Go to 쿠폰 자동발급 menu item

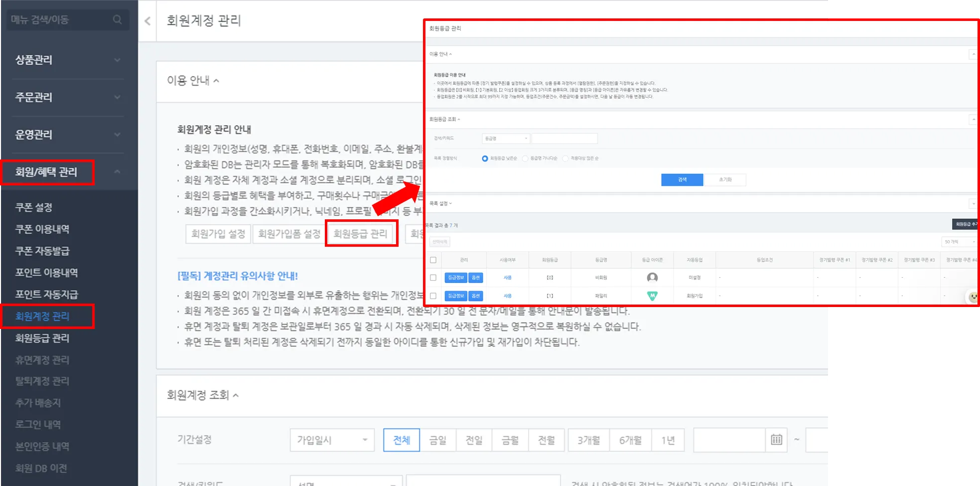click(42, 251)
